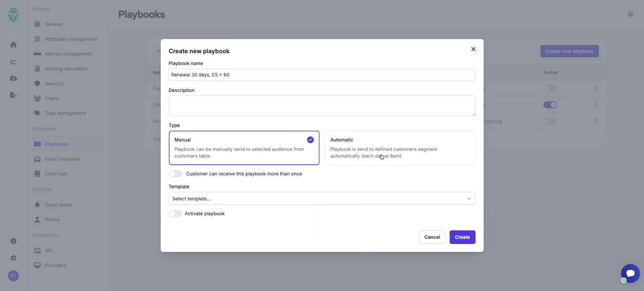644x291 pixels.
Task: Click the Cancel button
Action: pos(432,237)
